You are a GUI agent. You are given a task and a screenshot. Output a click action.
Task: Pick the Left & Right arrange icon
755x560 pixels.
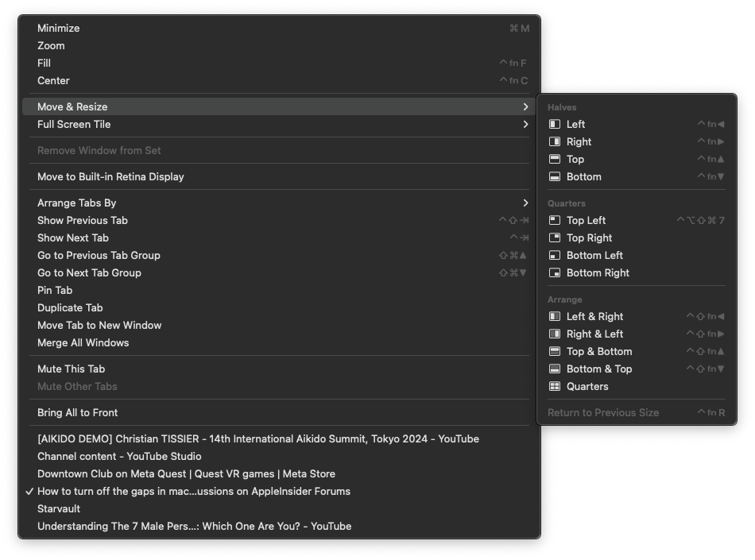pyautogui.click(x=555, y=316)
